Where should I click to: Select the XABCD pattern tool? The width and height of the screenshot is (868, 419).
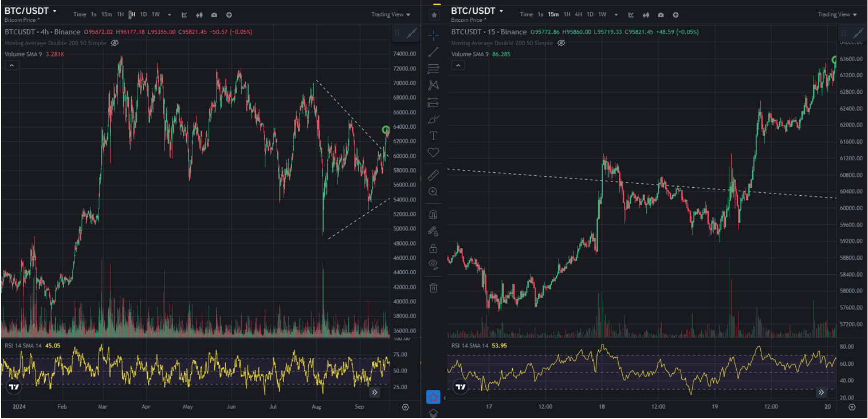[x=433, y=85]
